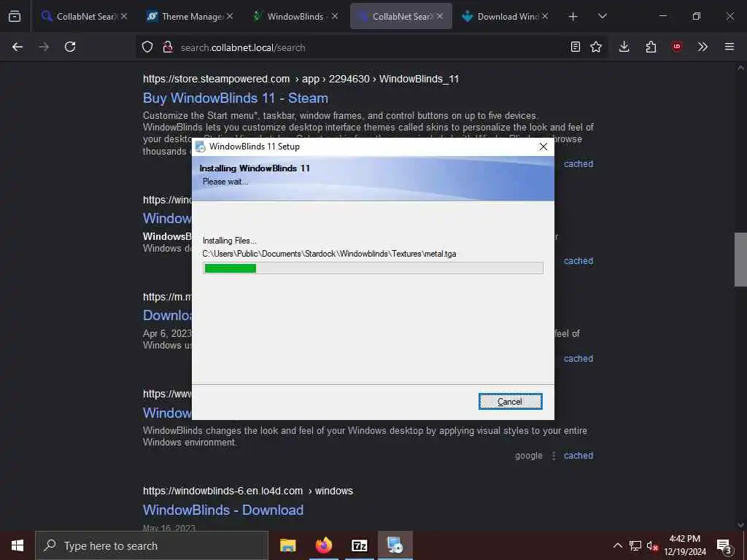Click the metal.tga file path text
The image size is (747, 560).
tap(329, 254)
